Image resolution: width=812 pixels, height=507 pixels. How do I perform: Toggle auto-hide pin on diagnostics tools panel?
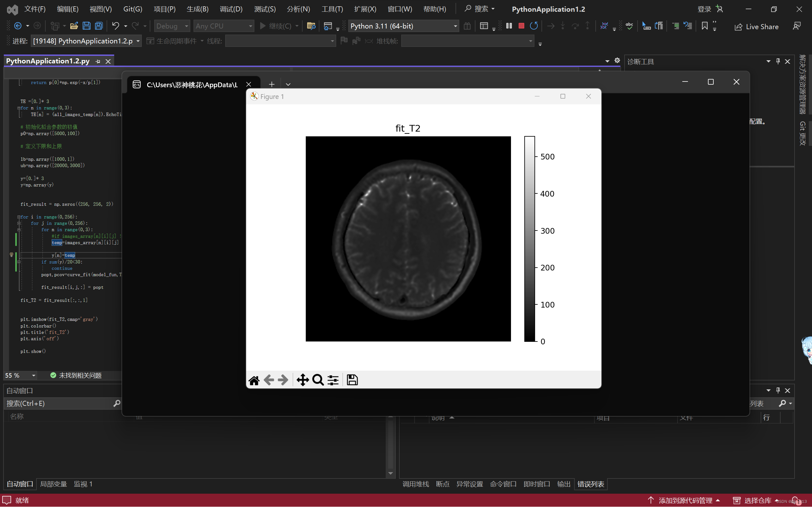tap(778, 62)
